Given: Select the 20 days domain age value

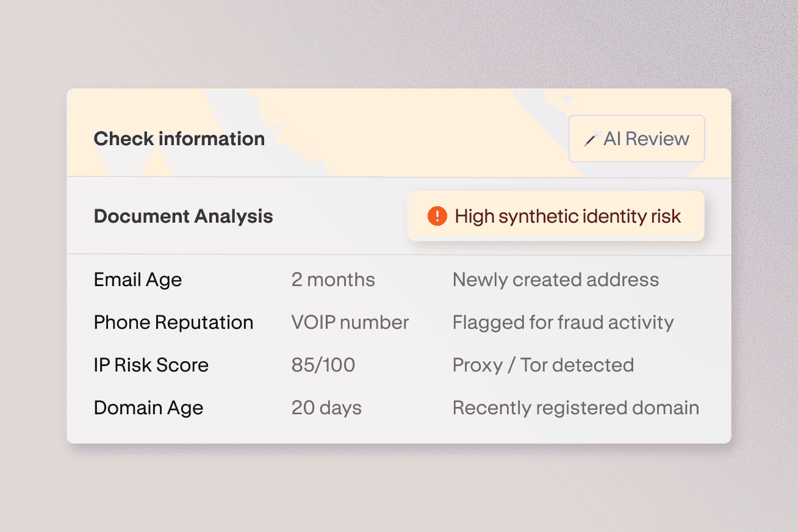Looking at the screenshot, I should 326,408.
